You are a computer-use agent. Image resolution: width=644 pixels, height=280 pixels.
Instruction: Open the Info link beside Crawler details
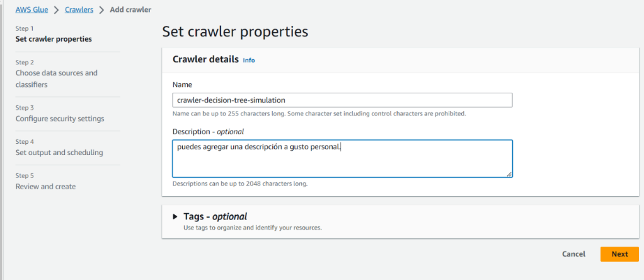[x=249, y=61]
